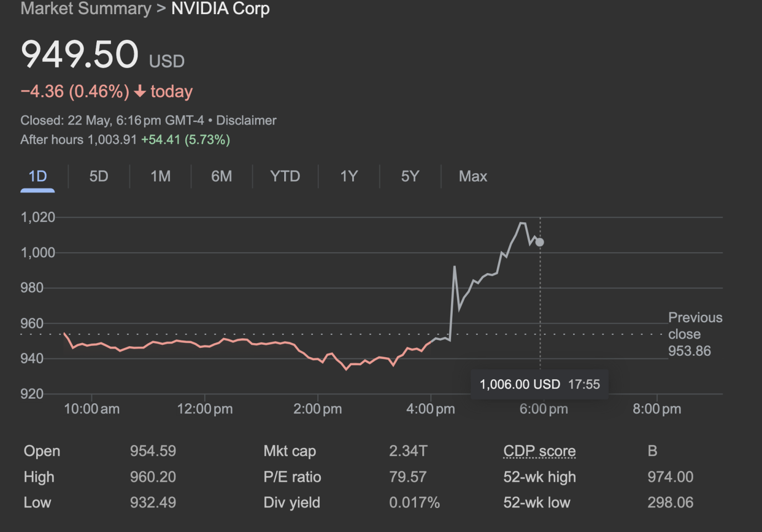Click the 920 y-axis label

(32, 394)
